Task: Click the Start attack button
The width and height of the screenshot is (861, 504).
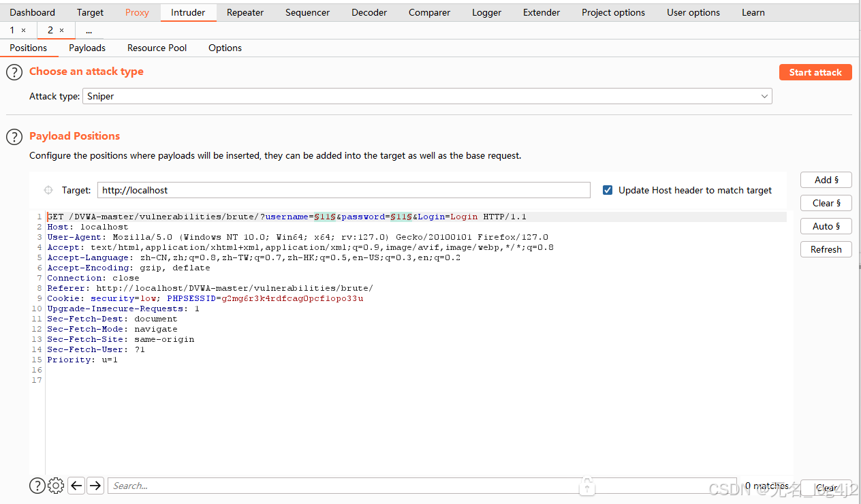Action: pos(815,72)
